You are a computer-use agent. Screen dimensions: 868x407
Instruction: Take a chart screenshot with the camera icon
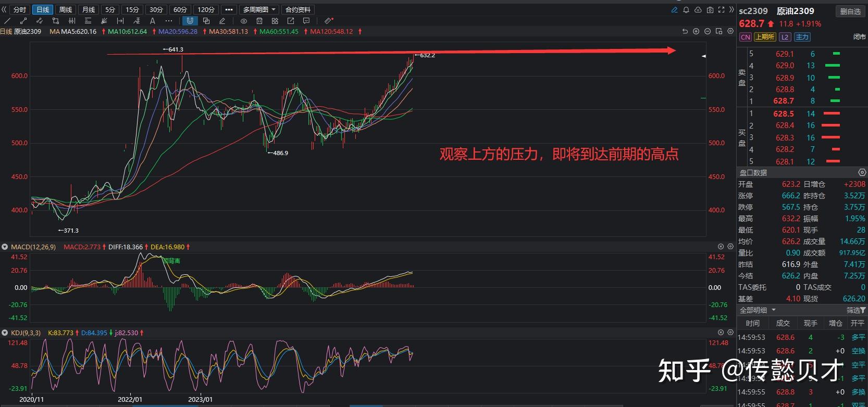coord(710,10)
